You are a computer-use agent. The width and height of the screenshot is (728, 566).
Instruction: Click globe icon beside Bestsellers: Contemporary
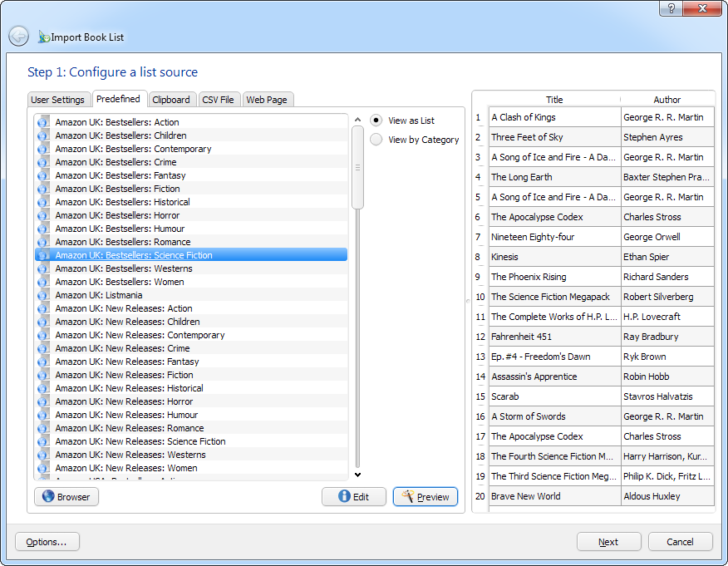(x=43, y=149)
